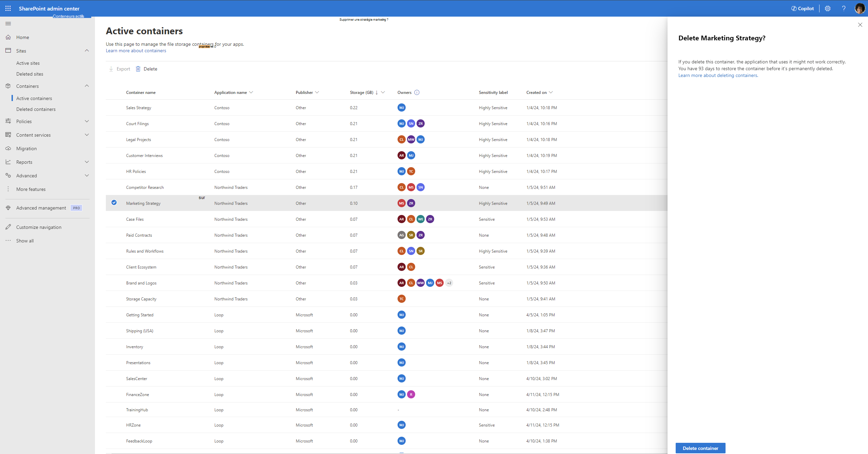Click the Delete icon in toolbar
868x454 pixels.
point(138,68)
